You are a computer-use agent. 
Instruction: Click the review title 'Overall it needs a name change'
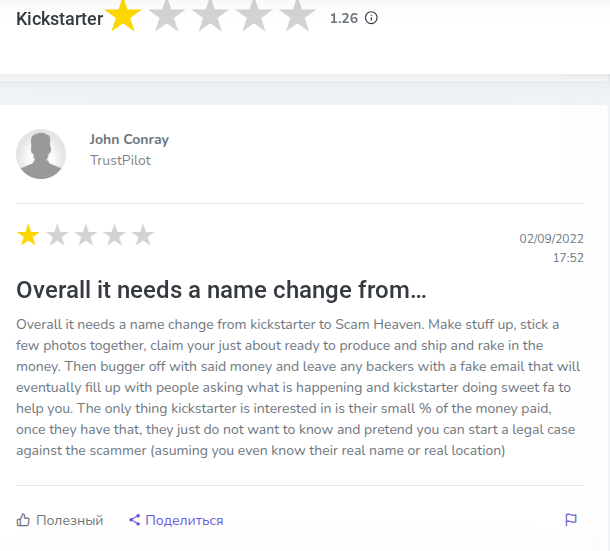click(221, 290)
